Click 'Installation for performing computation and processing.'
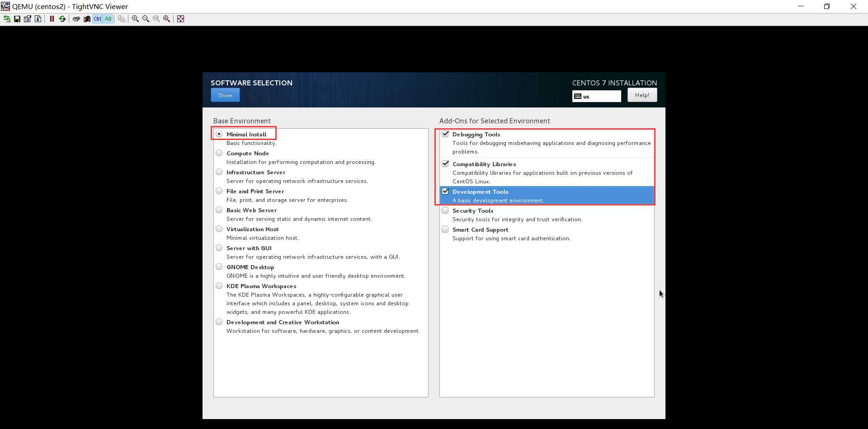This screenshot has height=429, width=868. (301, 162)
